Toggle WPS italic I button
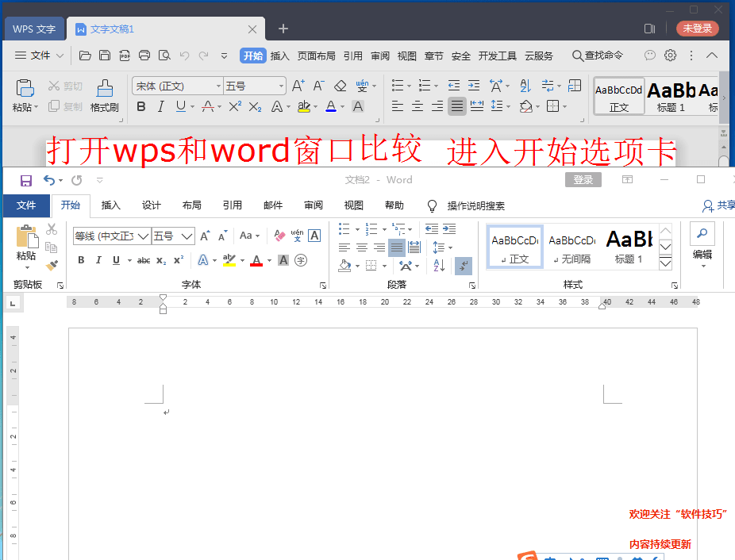This screenshot has height=560, width=735. point(160,107)
